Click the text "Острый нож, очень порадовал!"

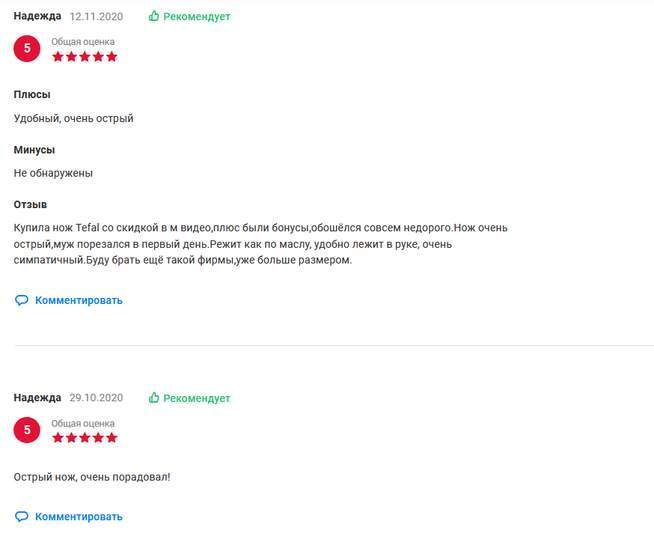pyautogui.click(x=92, y=477)
